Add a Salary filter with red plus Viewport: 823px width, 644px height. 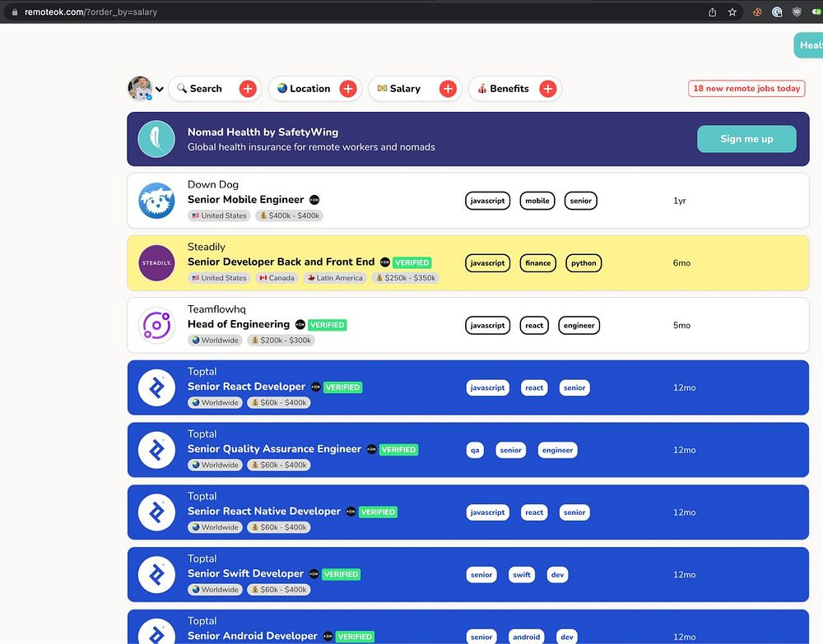pos(448,89)
